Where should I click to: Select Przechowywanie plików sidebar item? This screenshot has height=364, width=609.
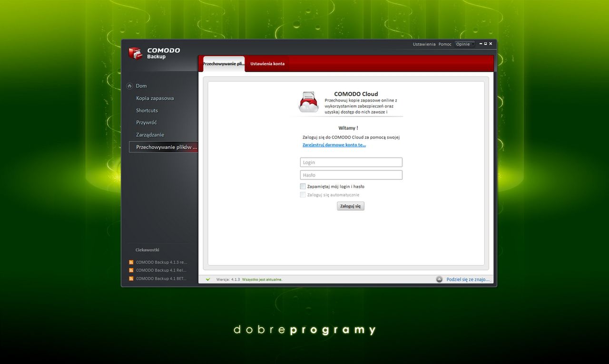(163, 147)
